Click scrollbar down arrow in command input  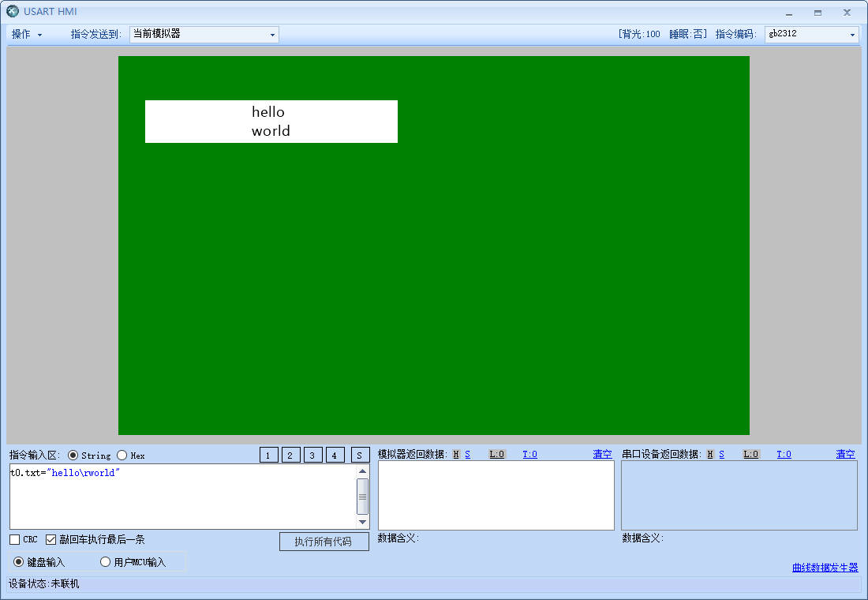[363, 522]
